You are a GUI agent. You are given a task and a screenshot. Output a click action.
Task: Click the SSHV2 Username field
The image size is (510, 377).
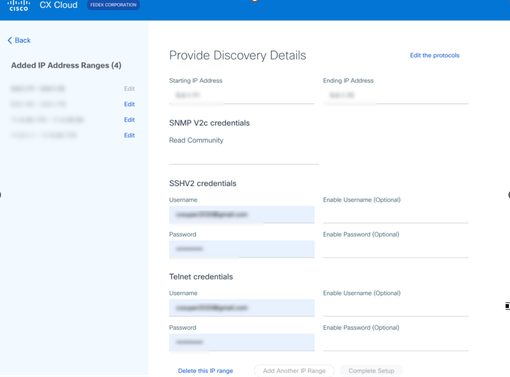coord(242,214)
